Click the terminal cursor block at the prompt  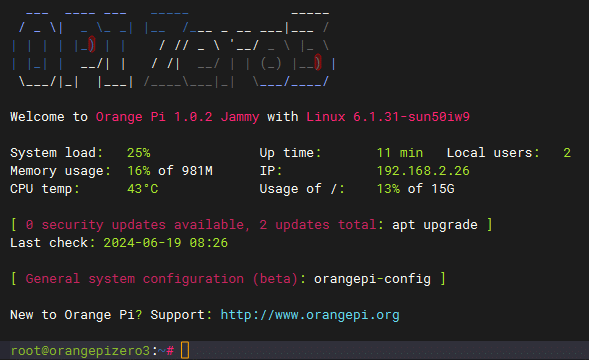pyautogui.click(x=185, y=350)
